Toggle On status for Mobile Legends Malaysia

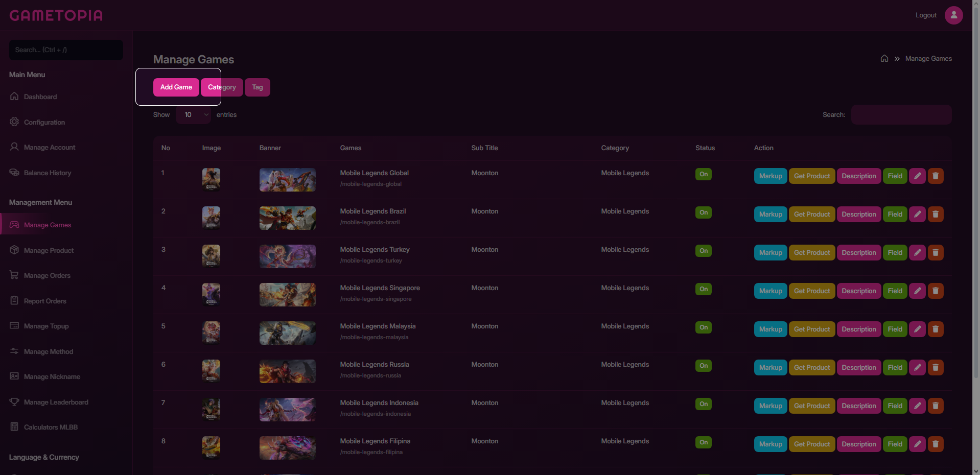coord(704,327)
